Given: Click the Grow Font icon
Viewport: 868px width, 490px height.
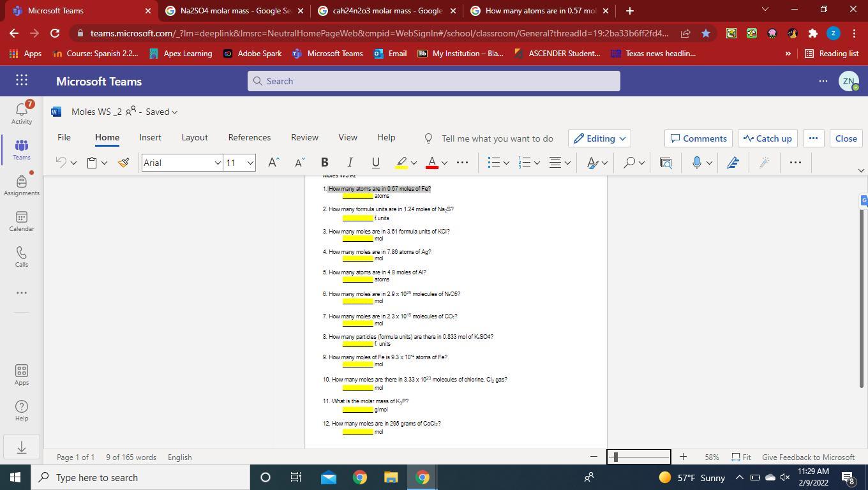Looking at the screenshot, I should (x=273, y=163).
